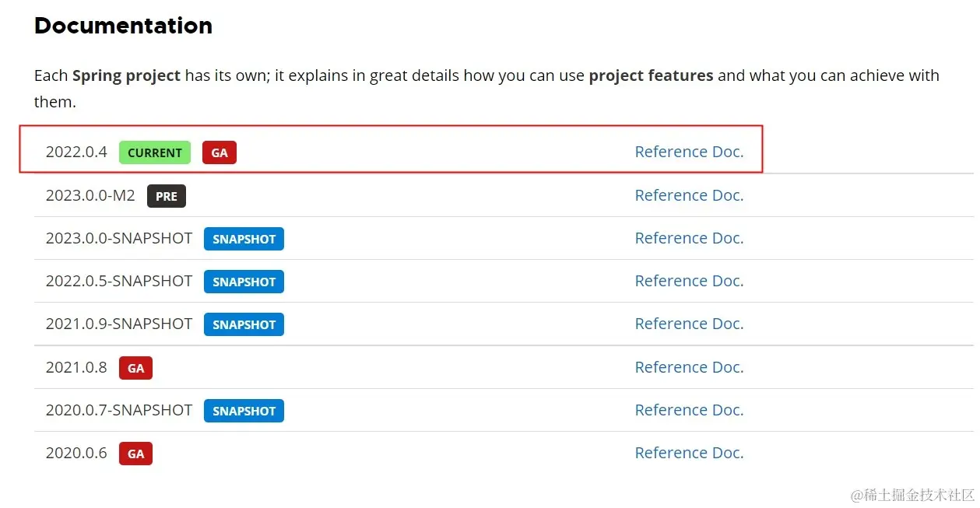Screen dimensions: 980x508
Task: Click the GA badge next to 2020.0.6
Action: pos(135,454)
